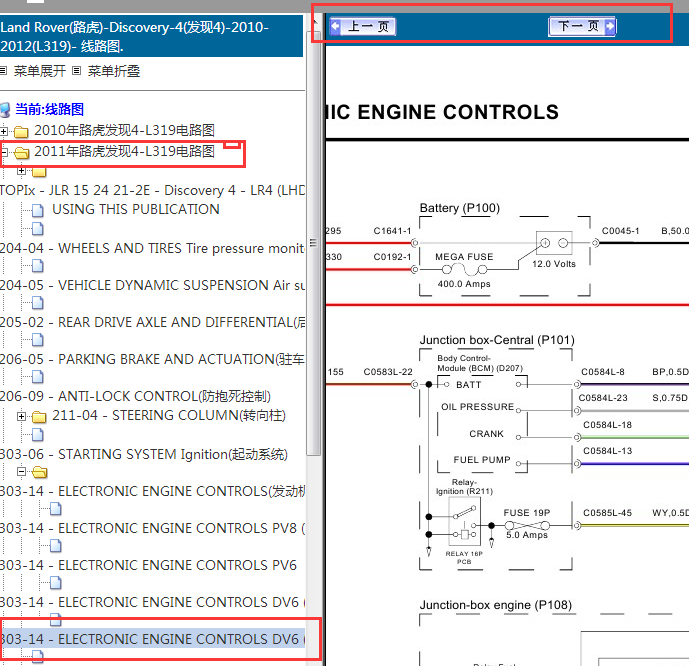Click the FUEL PUMP label in BCM
The height and width of the screenshot is (666, 689).
click(482, 460)
